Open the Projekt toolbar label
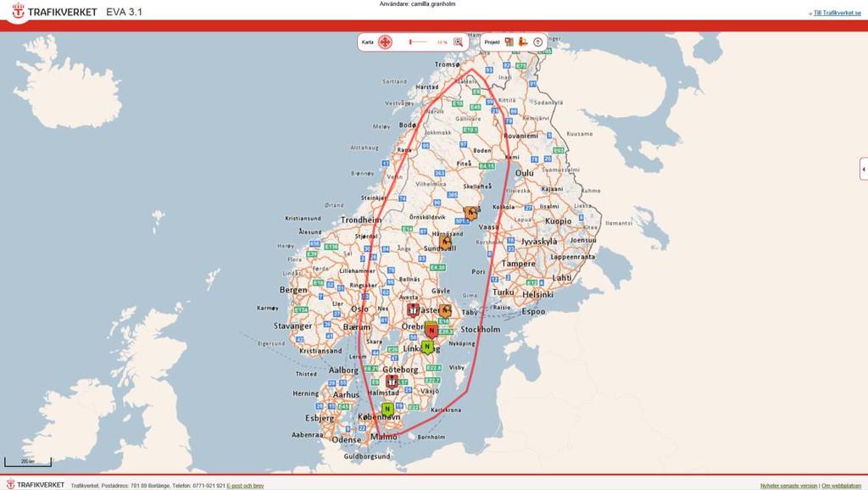The image size is (868, 490). coord(492,42)
